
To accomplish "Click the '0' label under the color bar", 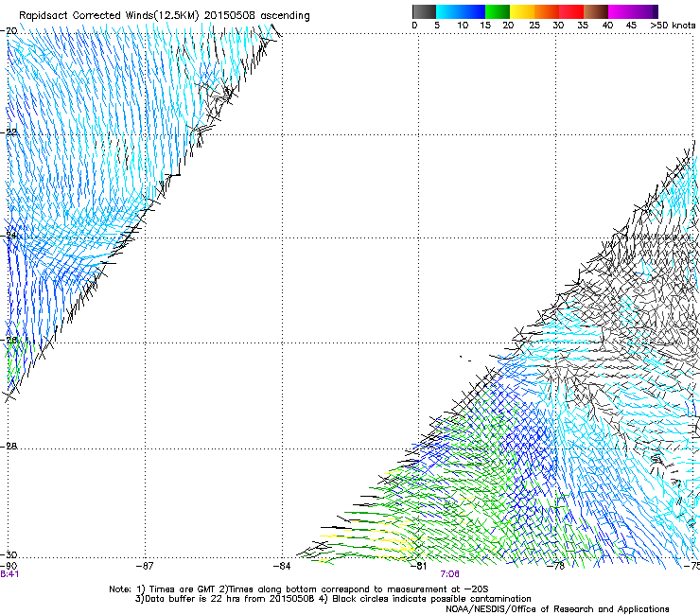I will click(x=414, y=26).
